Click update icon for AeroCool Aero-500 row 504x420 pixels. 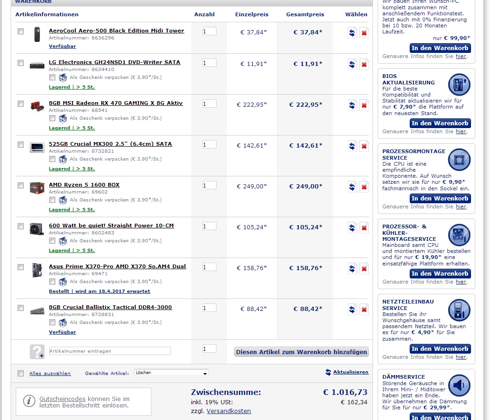(352, 33)
